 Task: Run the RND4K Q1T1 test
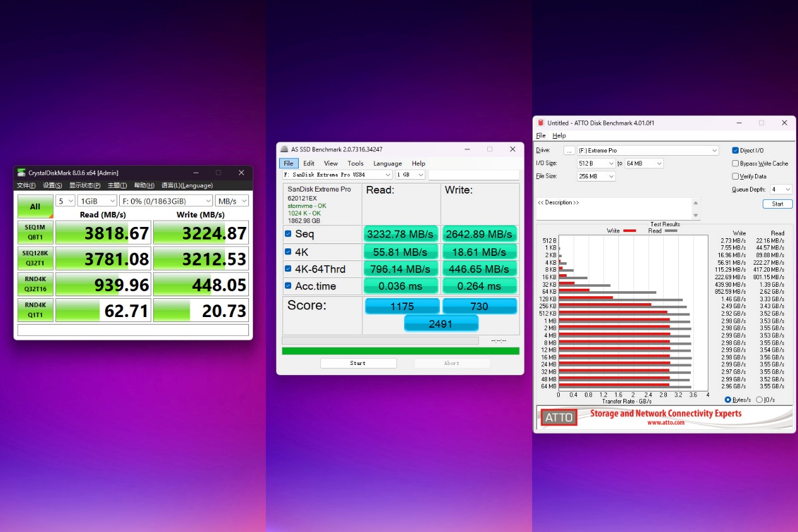click(35, 309)
